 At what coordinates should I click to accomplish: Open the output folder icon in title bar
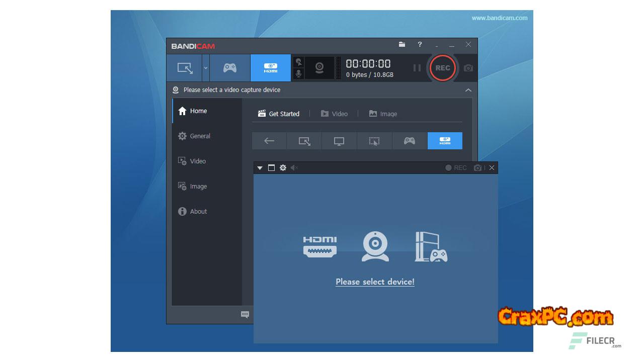[402, 44]
